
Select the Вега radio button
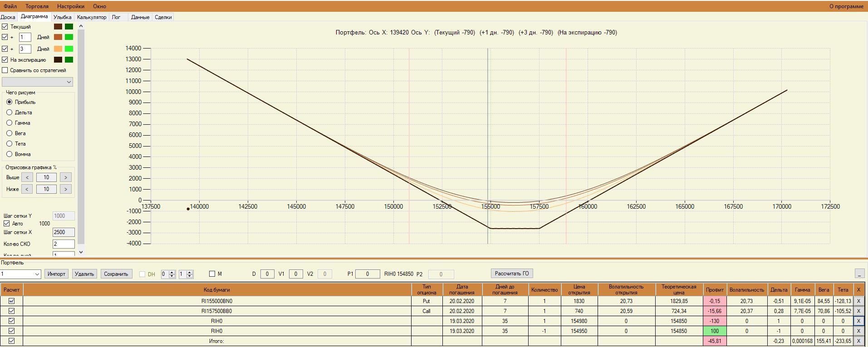click(10, 133)
